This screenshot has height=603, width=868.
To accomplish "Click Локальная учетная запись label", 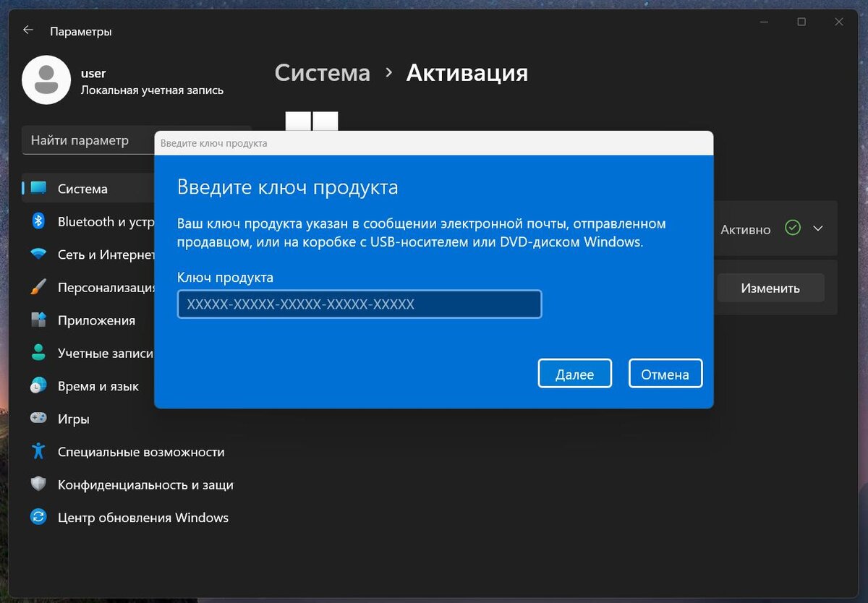I will pos(152,90).
